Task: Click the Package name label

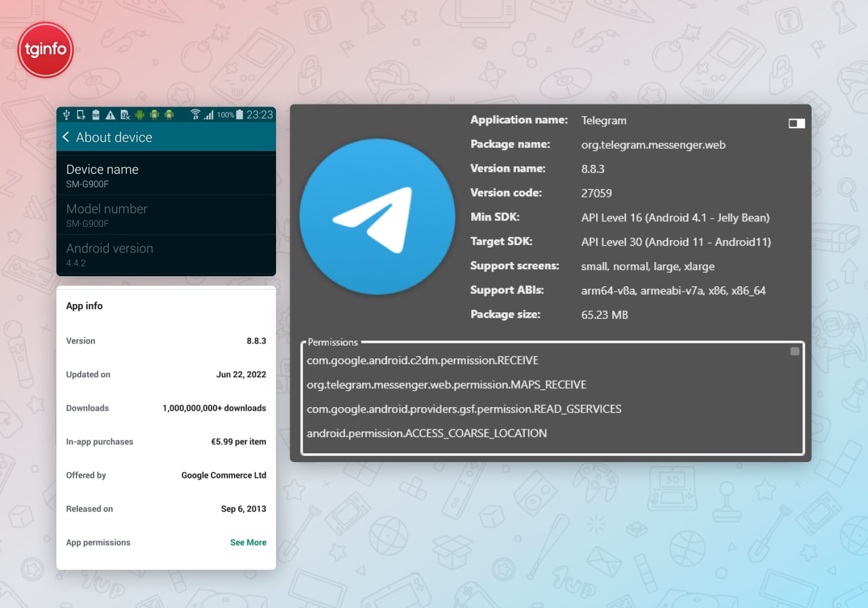Action: [x=510, y=145]
